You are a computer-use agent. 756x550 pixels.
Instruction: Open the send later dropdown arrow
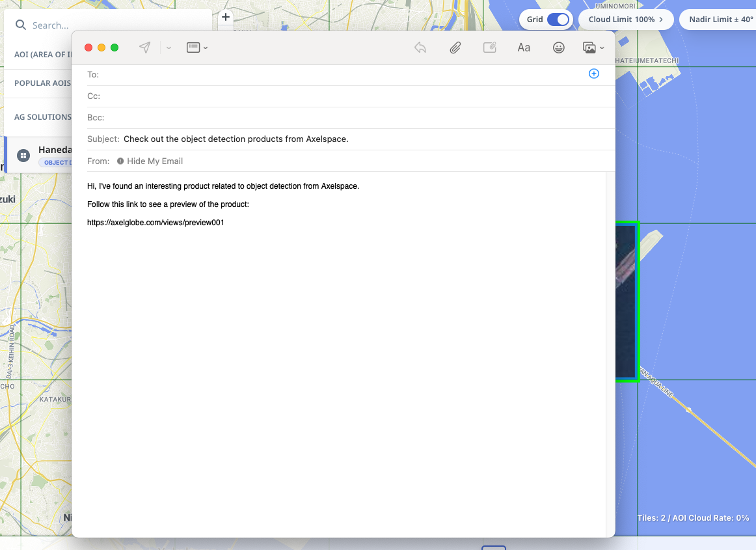click(x=169, y=48)
